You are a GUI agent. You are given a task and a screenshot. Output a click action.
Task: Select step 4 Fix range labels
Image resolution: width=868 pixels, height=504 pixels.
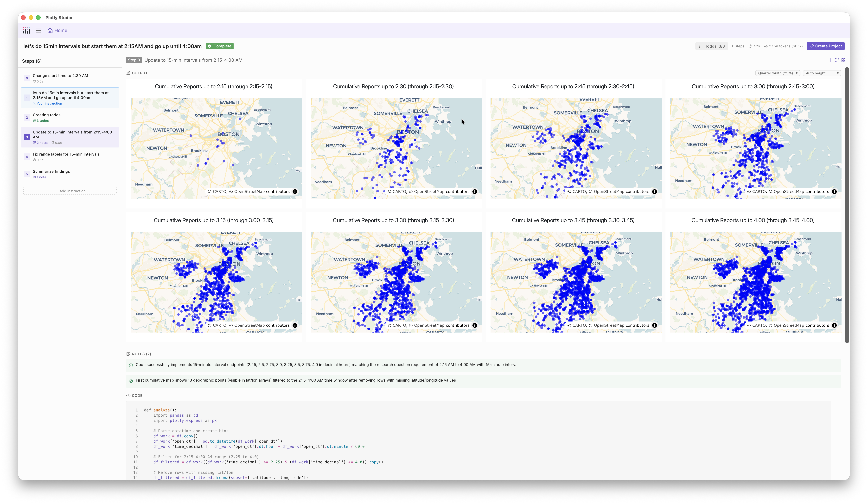point(70,157)
